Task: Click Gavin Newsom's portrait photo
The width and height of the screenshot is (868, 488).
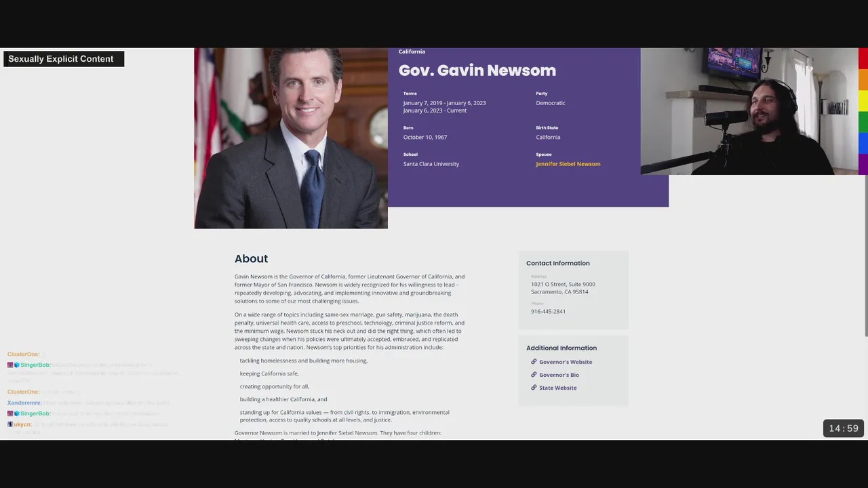Action: tap(291, 138)
